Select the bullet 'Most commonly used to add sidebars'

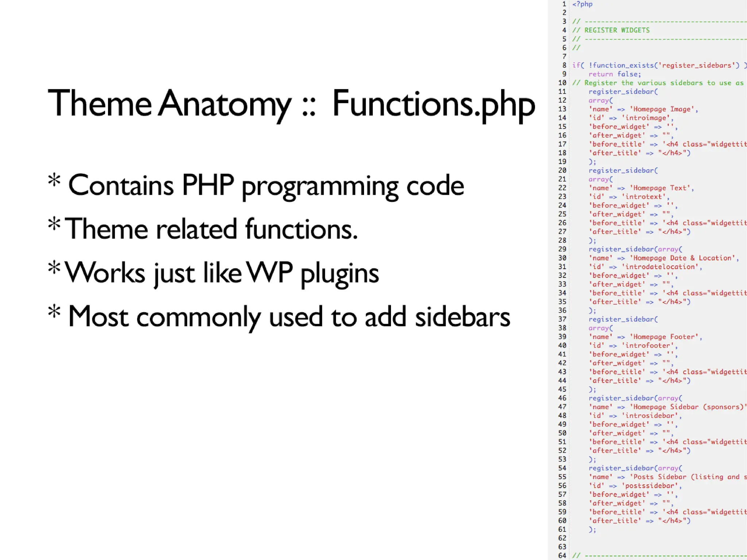pos(279,317)
